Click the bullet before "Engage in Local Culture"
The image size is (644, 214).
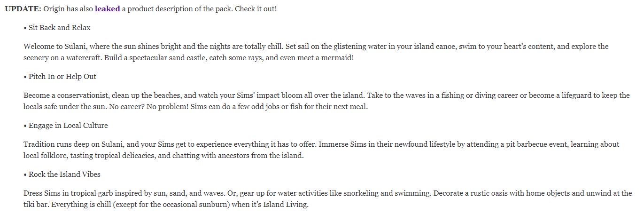[25, 126]
